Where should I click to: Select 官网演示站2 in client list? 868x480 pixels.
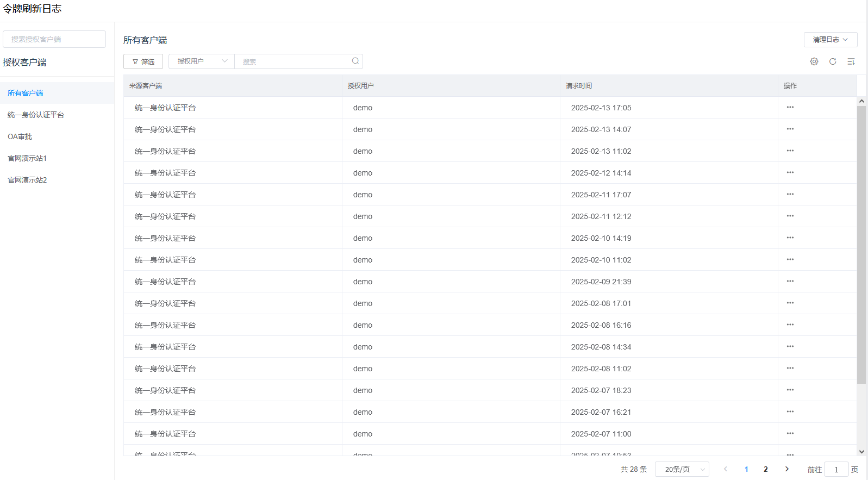[27, 180]
